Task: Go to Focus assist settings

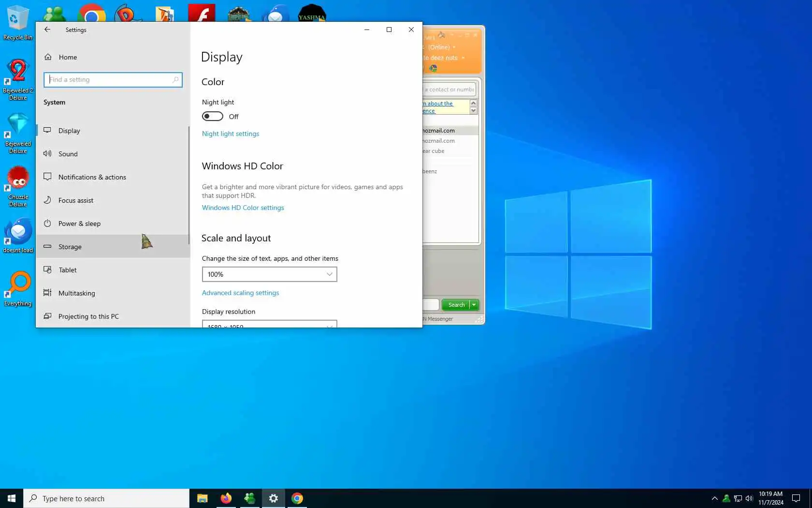Action: [114, 200]
